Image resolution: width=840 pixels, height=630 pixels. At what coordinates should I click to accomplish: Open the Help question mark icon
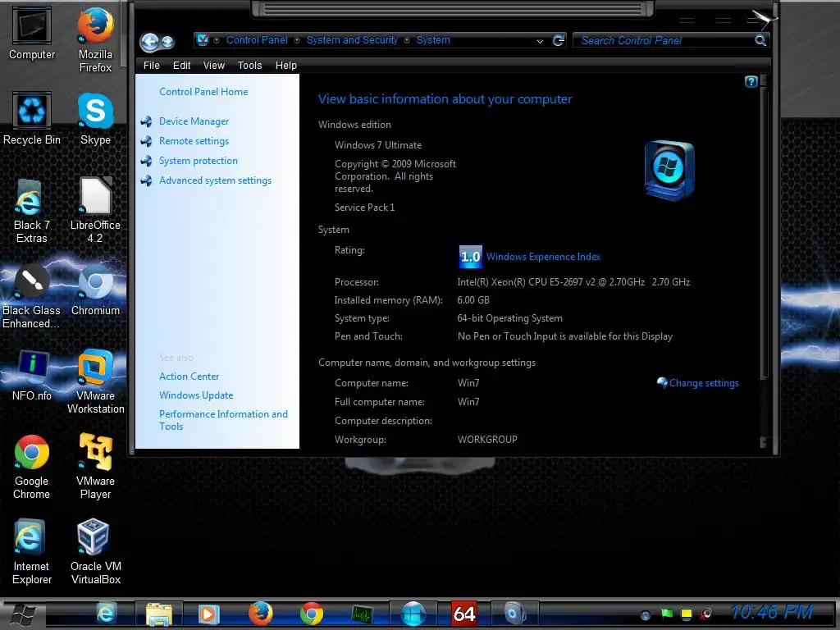751,81
